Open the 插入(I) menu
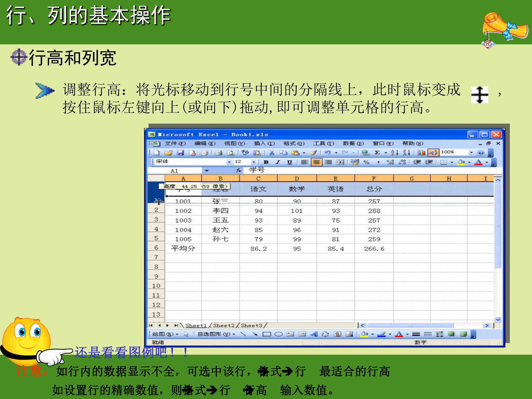Viewport: 532px width, 399px height. tap(264, 144)
